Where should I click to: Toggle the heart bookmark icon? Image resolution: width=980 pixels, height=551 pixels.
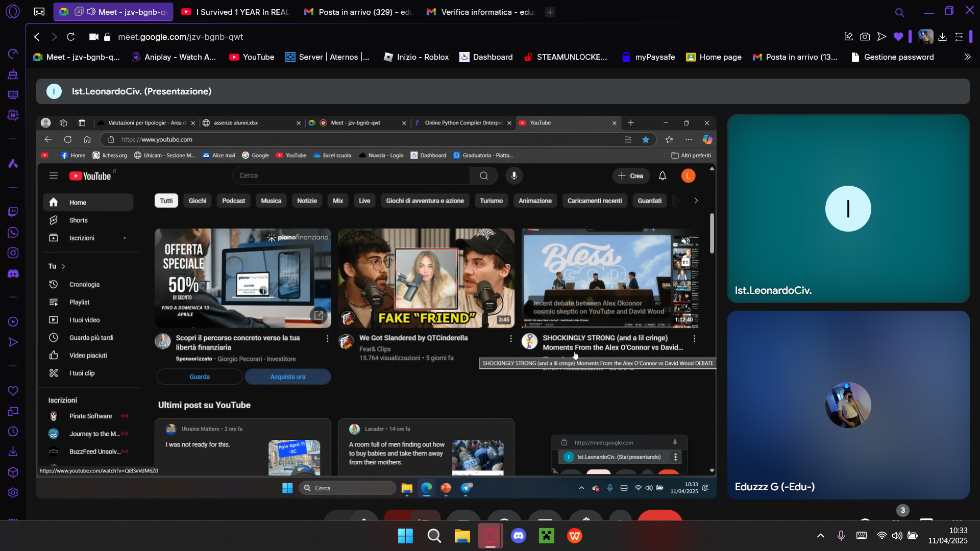tap(898, 37)
